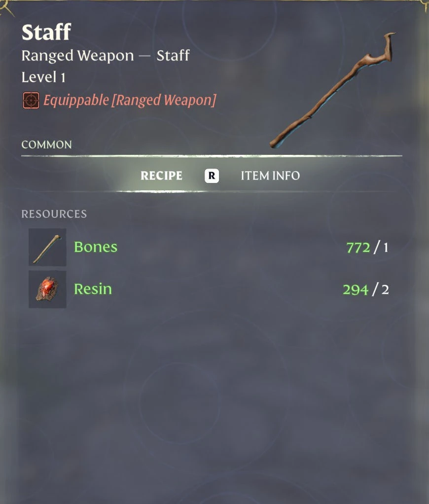Select the Recipe tab
Viewport: 429px width, 504px height.
pyautogui.click(x=161, y=176)
